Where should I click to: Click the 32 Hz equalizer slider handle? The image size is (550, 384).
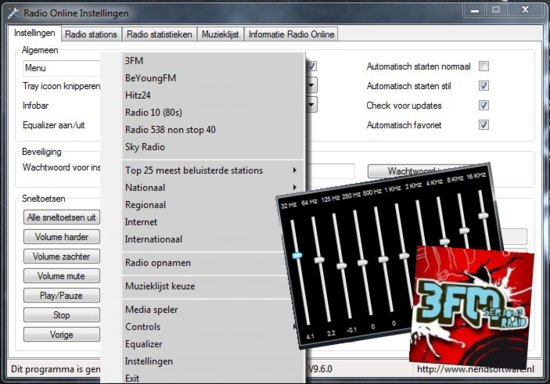click(297, 255)
